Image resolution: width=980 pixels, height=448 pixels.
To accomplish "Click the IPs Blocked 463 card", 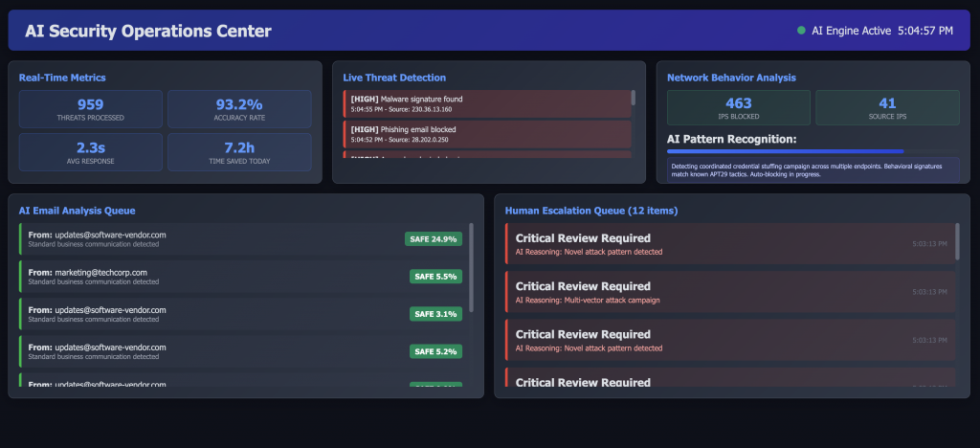I will [738, 107].
